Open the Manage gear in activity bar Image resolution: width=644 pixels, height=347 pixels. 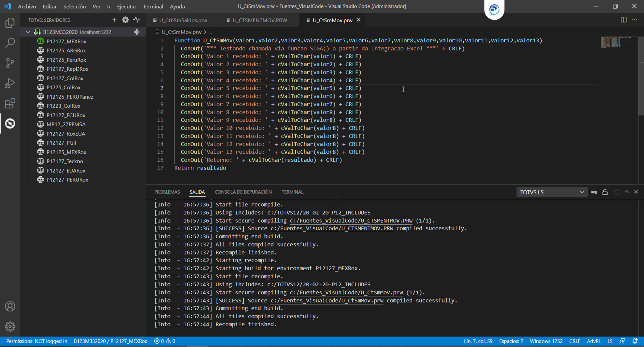(x=10, y=327)
